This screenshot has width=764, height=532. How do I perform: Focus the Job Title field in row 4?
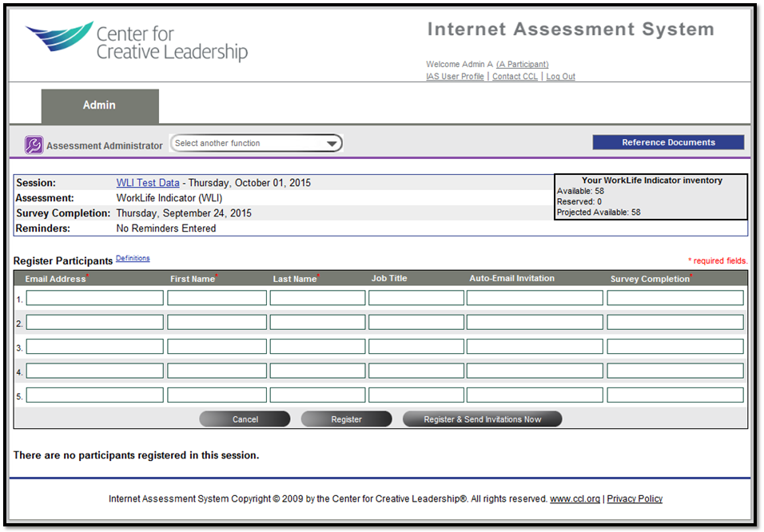coord(416,371)
